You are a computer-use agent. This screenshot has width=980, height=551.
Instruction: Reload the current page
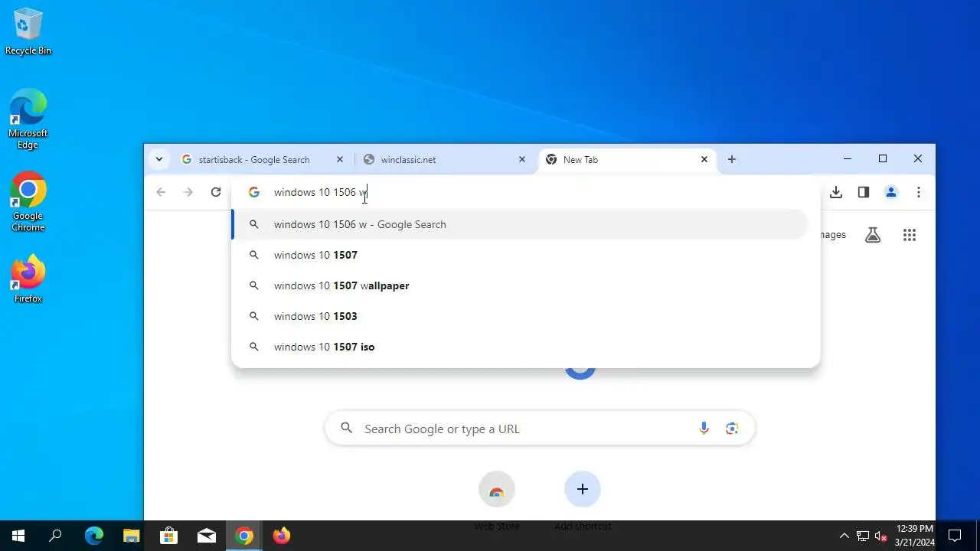[216, 192]
